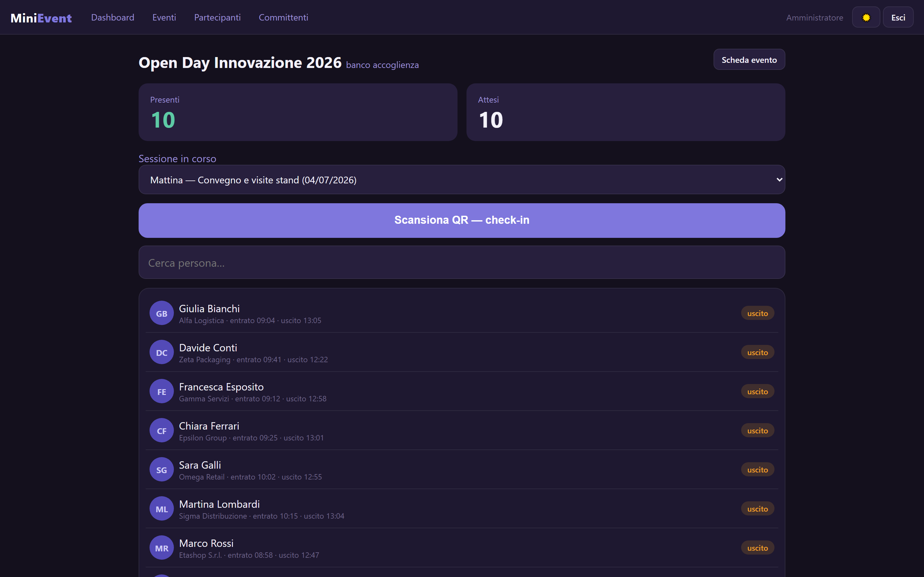This screenshot has height=577, width=924.
Task: Open the Scheda evento button
Action: pos(749,60)
